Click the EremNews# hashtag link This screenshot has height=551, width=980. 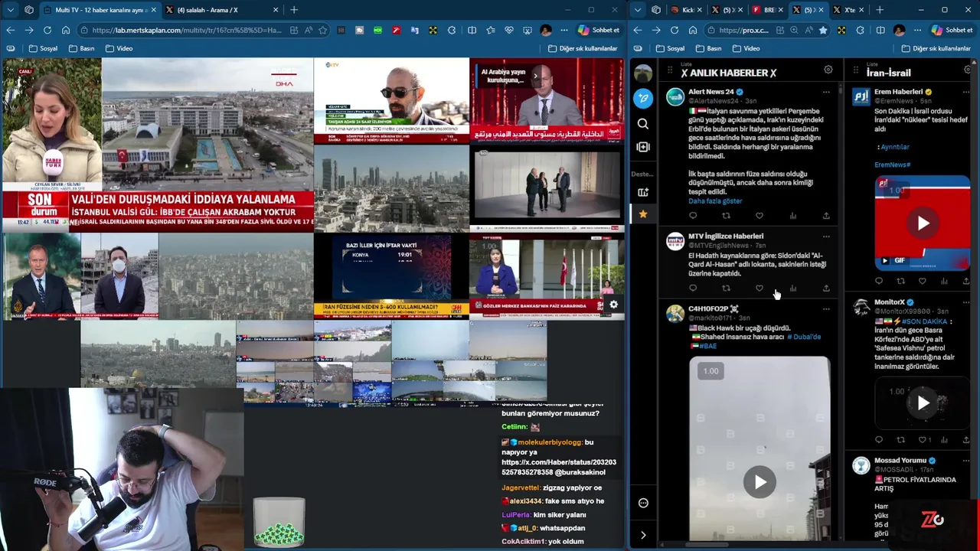click(x=892, y=165)
